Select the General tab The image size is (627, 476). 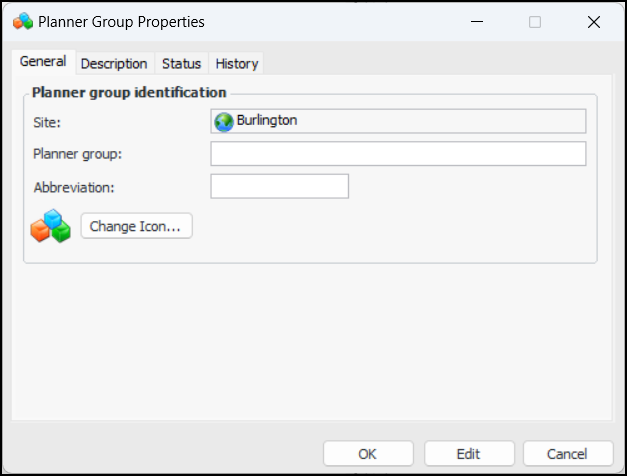43,62
